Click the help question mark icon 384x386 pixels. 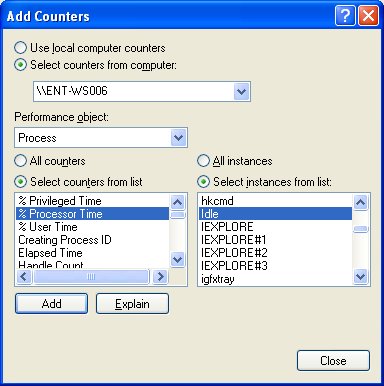[x=345, y=15]
